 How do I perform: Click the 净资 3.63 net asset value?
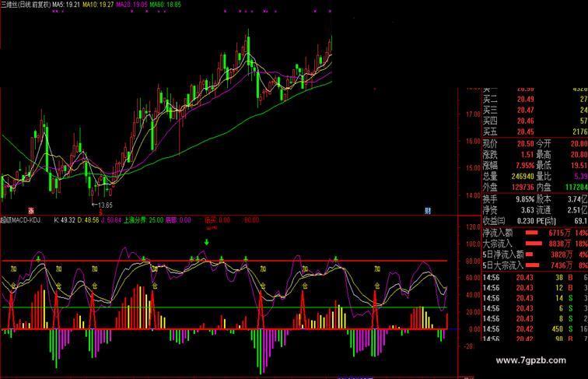(527, 210)
